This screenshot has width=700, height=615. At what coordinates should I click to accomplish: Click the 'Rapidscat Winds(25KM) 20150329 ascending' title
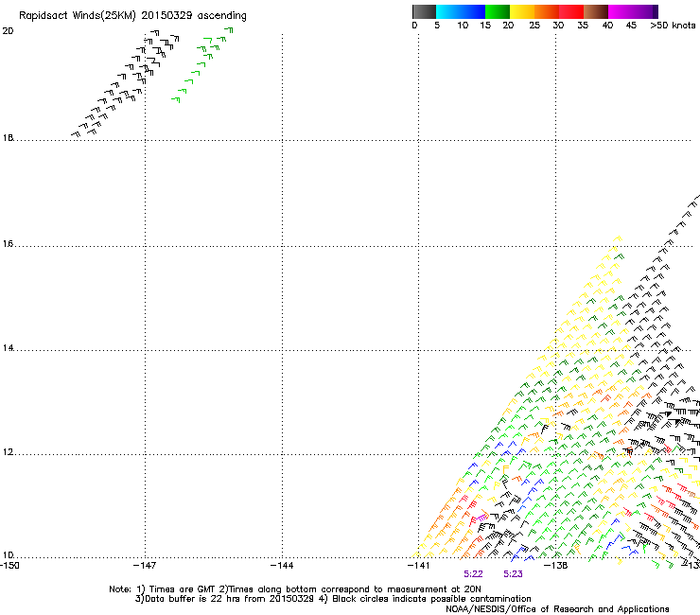(132, 16)
